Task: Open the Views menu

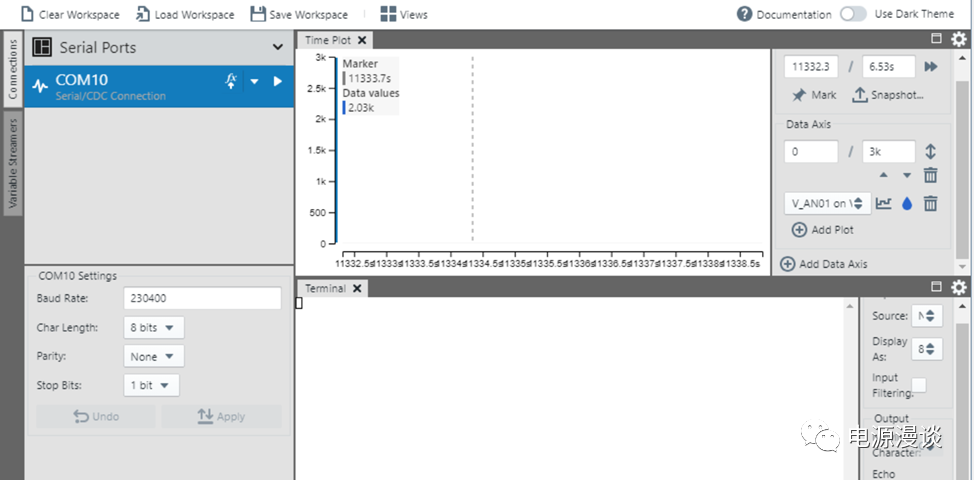Action: click(403, 14)
